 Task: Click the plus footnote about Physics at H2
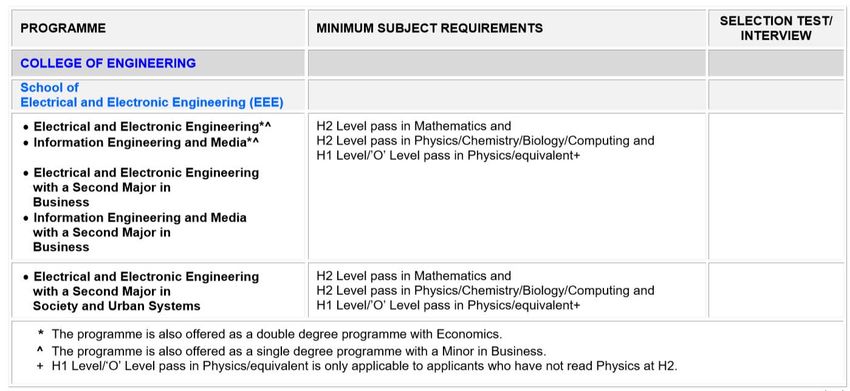click(357, 366)
